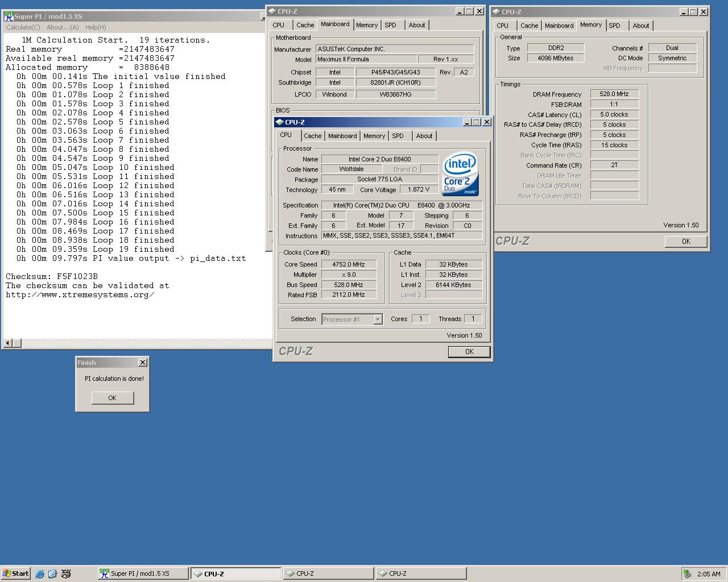Screen dimensions: 728x582
Task: Click the Level 2 6144 KBytes field
Action: [x=454, y=285]
